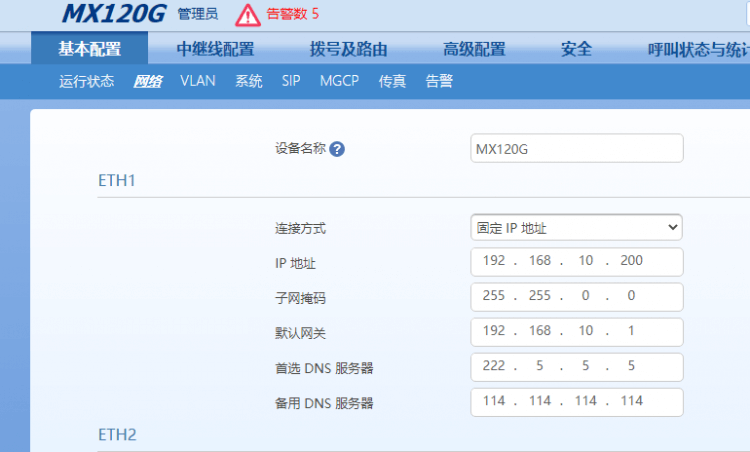Screen dimensions: 750x452
Task: Open the 连接方式 dropdown
Action: pyautogui.click(x=576, y=228)
